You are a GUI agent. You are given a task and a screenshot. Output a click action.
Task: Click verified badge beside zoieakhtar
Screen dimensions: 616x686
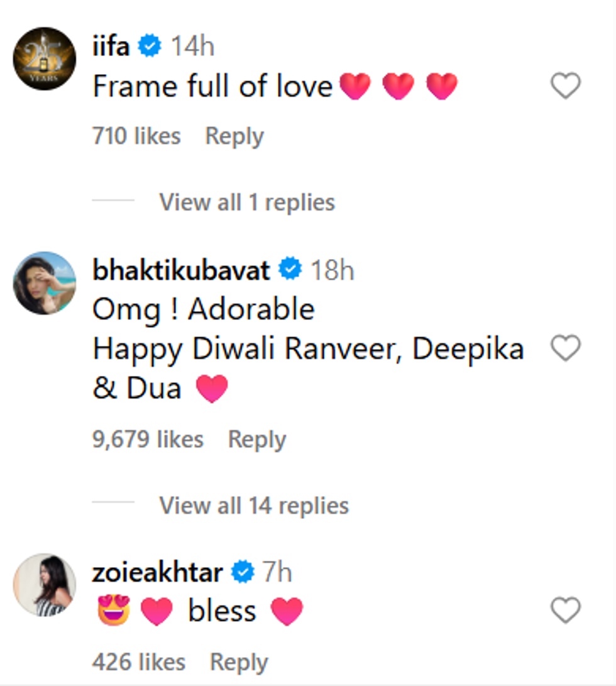pos(242,572)
